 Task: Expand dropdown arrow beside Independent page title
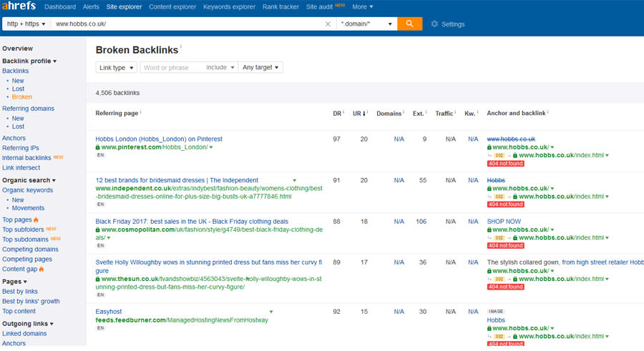pyautogui.click(x=295, y=180)
